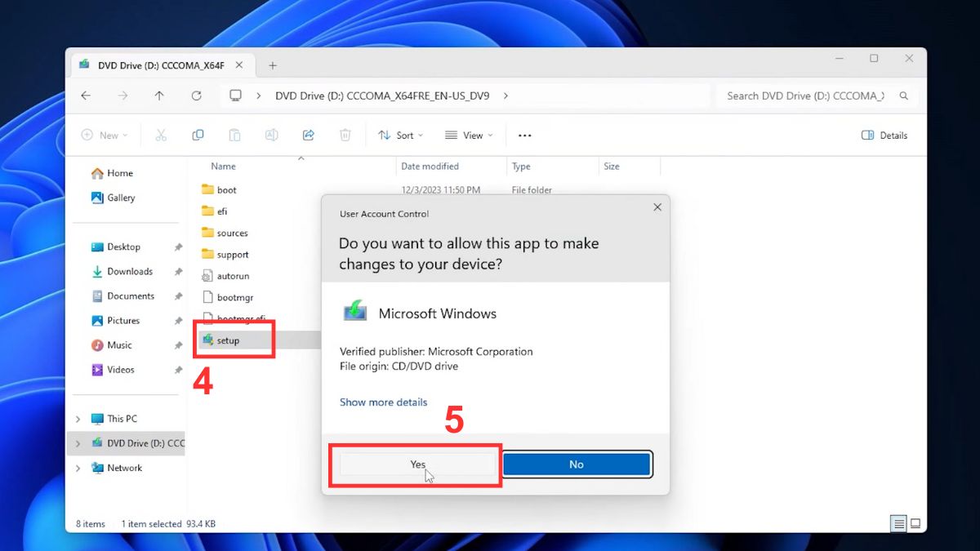Select the Cut icon in the toolbar
The height and width of the screenshot is (551, 980).
pyautogui.click(x=161, y=135)
